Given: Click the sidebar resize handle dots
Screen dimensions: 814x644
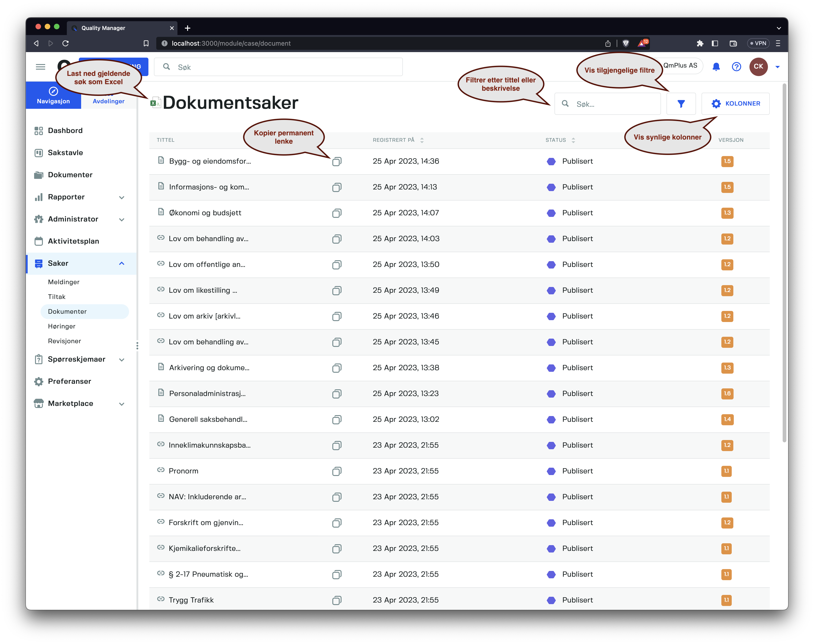Looking at the screenshot, I should 137,346.
